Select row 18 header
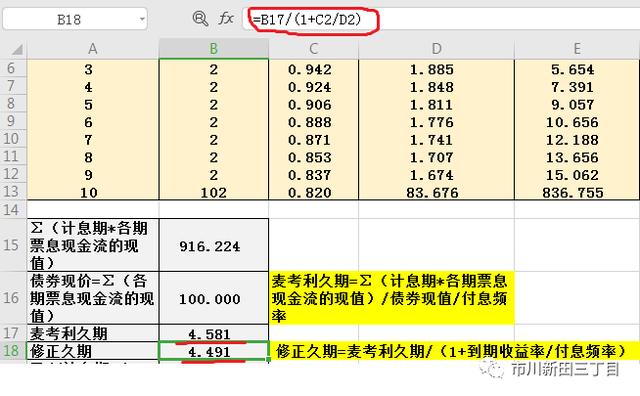This screenshot has width=640, height=396. click(12, 351)
